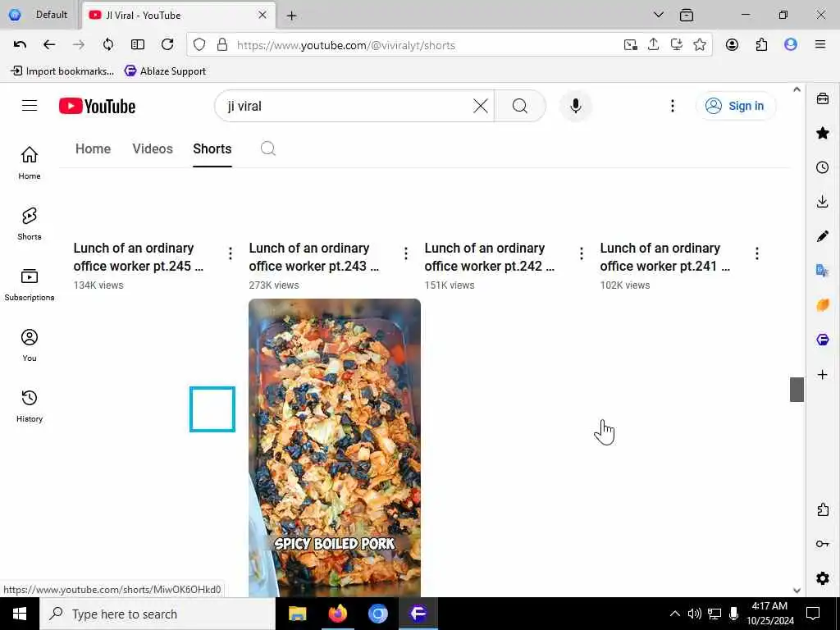Open the You section in sidebar

pos(30,345)
